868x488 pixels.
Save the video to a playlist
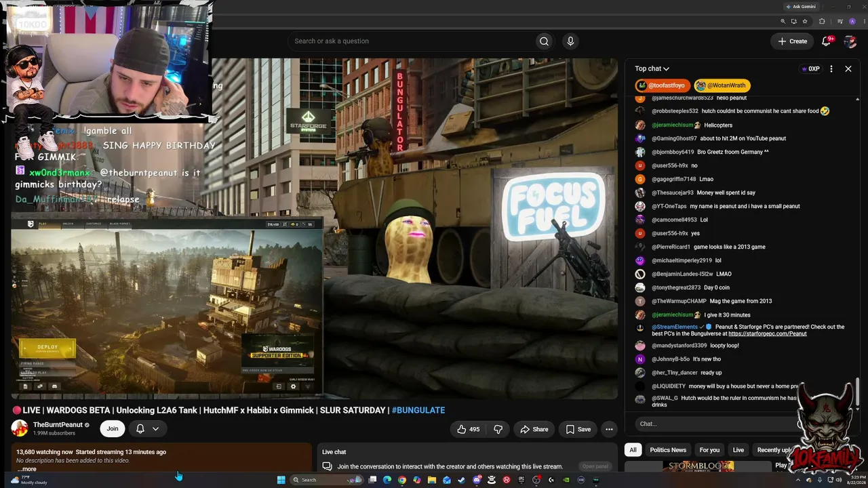point(578,429)
